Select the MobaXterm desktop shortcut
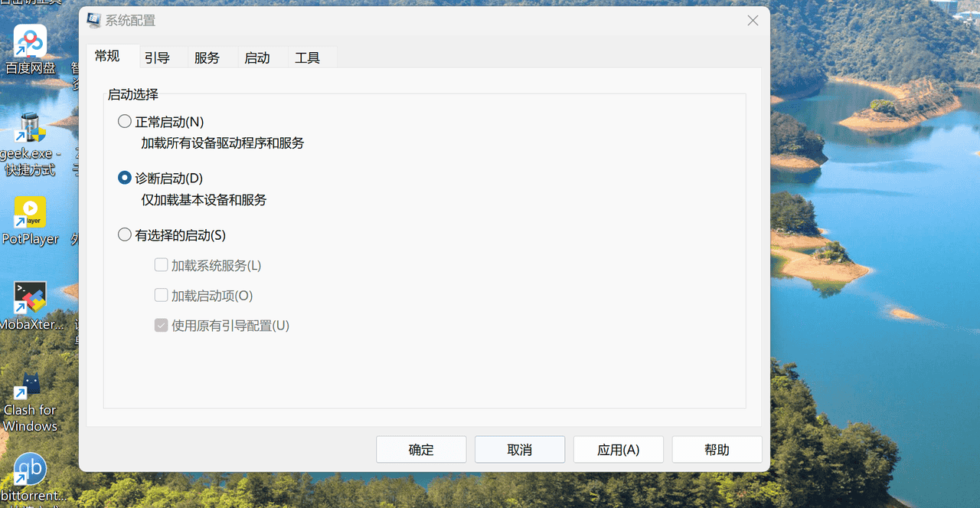980x508 pixels. 31,306
